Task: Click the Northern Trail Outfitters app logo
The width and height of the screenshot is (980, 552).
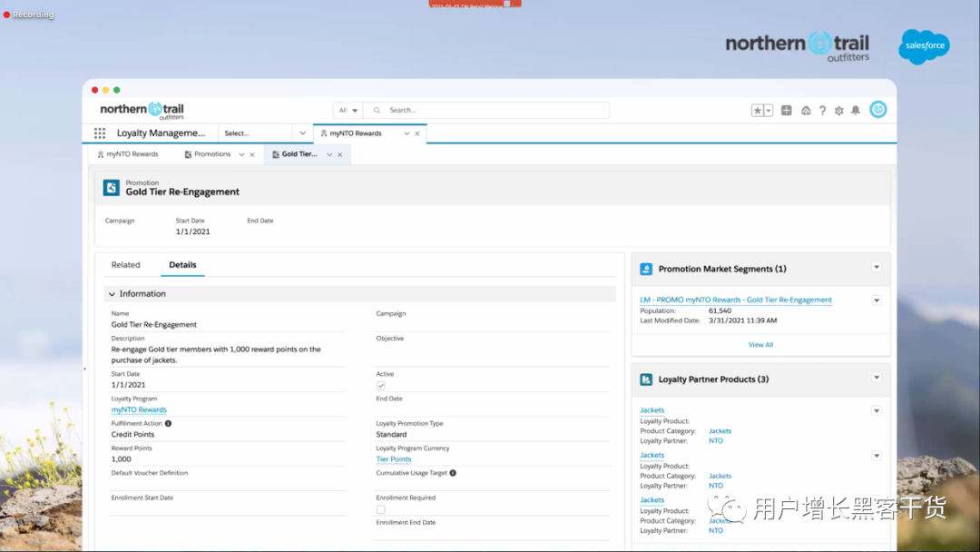Action: coord(142,111)
